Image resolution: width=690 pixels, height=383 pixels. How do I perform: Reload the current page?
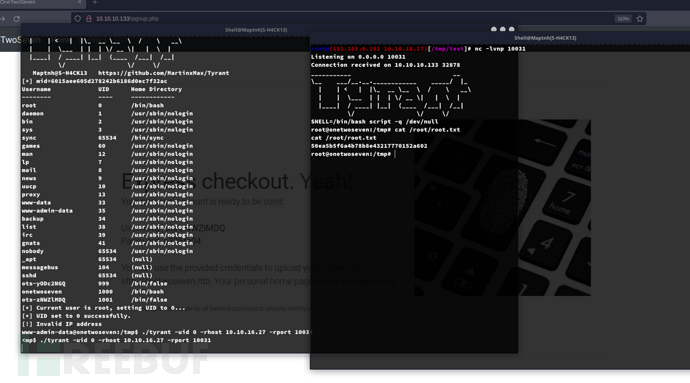point(17,19)
